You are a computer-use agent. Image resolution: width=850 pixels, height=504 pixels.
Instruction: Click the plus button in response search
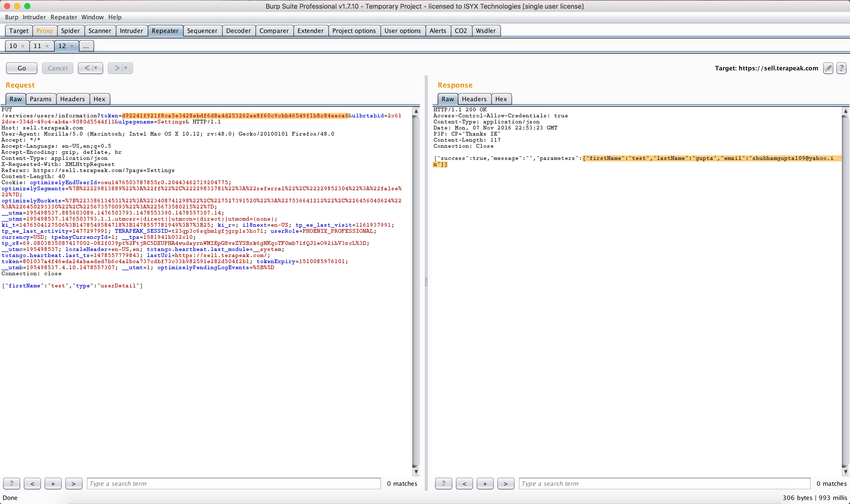pyautogui.click(x=485, y=483)
